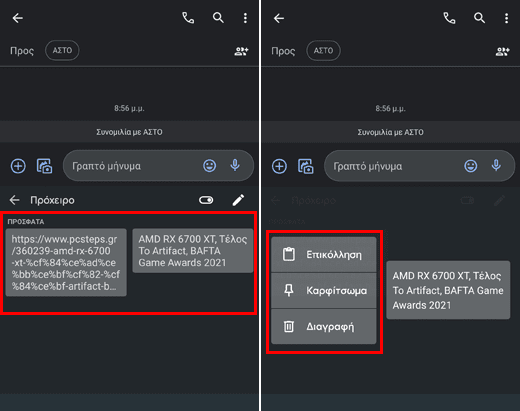520x411 pixels.
Task: Go back from Πρόχειρο clipboard panel
Action: 15,200
